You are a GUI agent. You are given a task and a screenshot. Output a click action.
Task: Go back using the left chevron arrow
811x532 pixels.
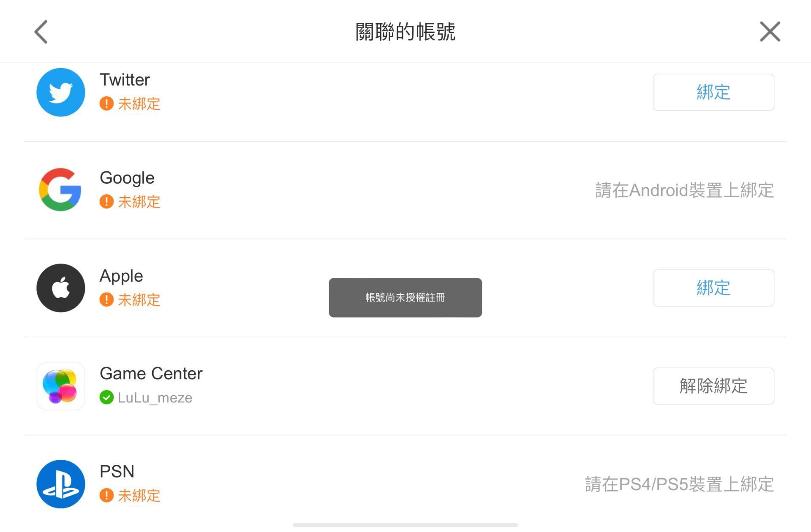(x=41, y=32)
